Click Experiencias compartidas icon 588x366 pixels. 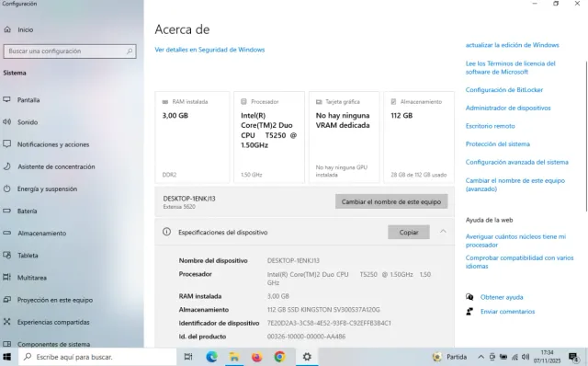[x=6, y=322]
